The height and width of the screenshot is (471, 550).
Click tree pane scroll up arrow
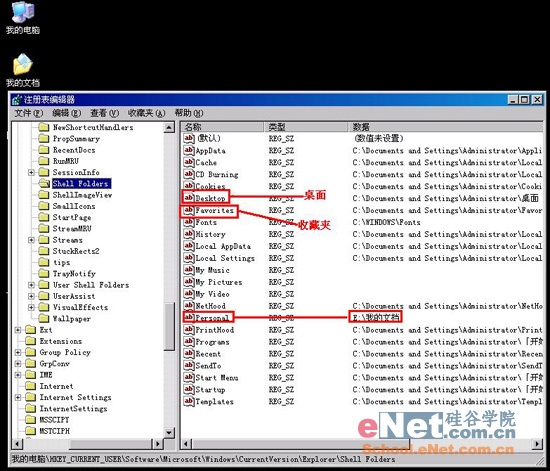[x=169, y=128]
